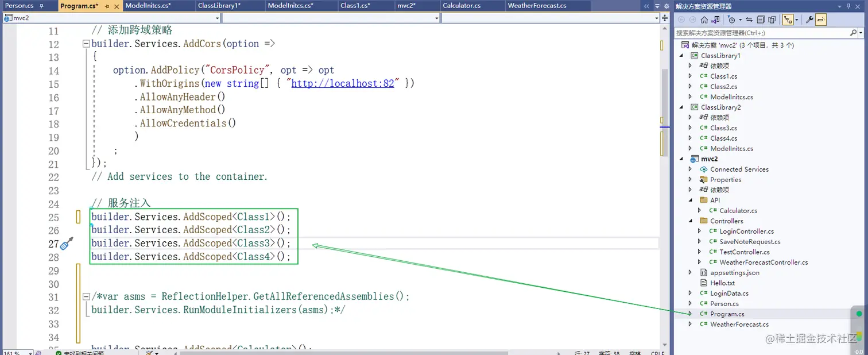Click the screwdriver quick actions icon on line 27
This screenshot has height=355, width=868.
(67, 244)
